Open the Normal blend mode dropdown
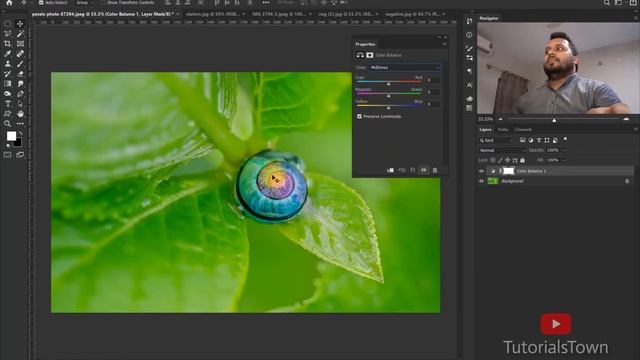Image resolution: width=640 pixels, height=360 pixels. click(502, 150)
